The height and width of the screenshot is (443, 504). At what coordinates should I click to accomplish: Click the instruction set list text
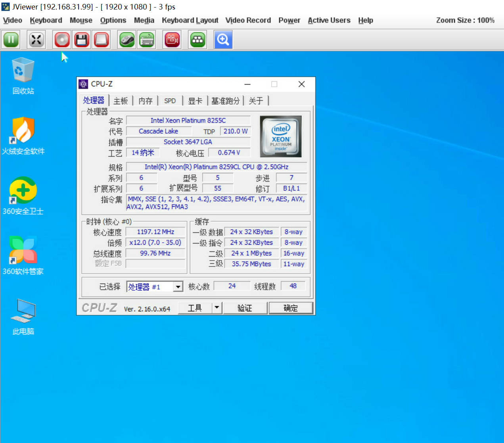tap(217, 203)
